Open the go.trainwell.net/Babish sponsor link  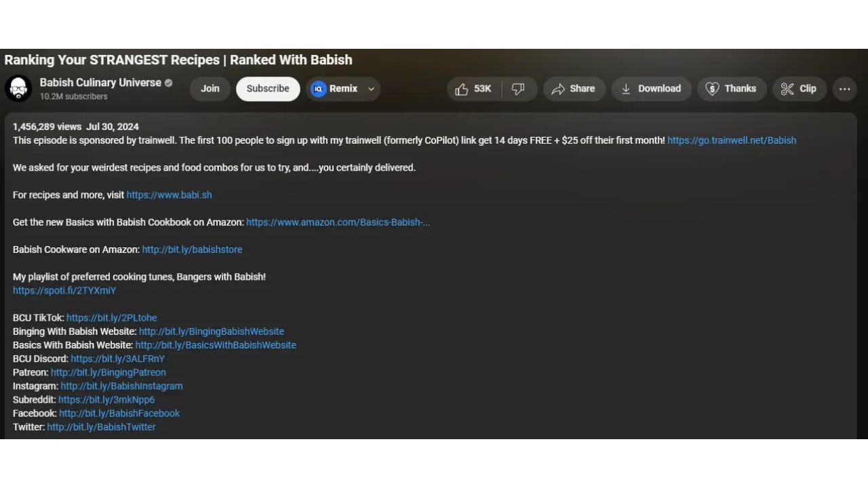[732, 140]
